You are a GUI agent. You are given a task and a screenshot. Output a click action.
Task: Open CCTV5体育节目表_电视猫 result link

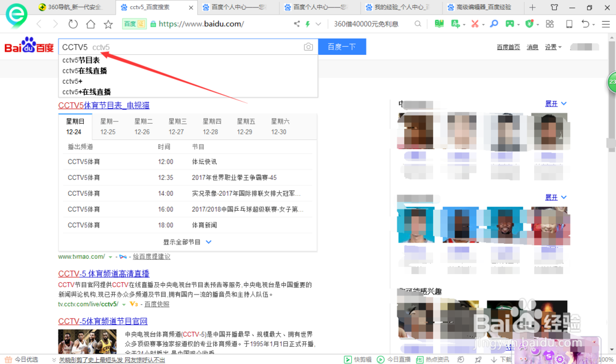tap(103, 105)
